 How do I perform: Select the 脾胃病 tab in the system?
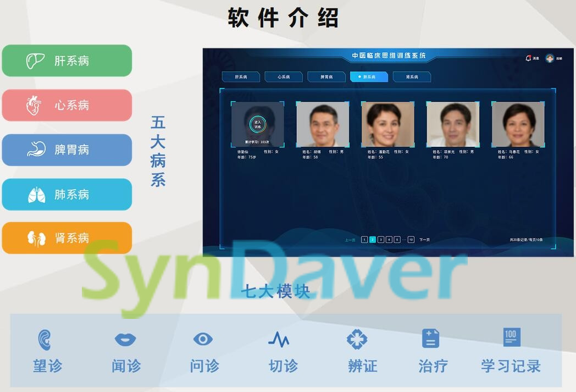pyautogui.click(x=326, y=77)
